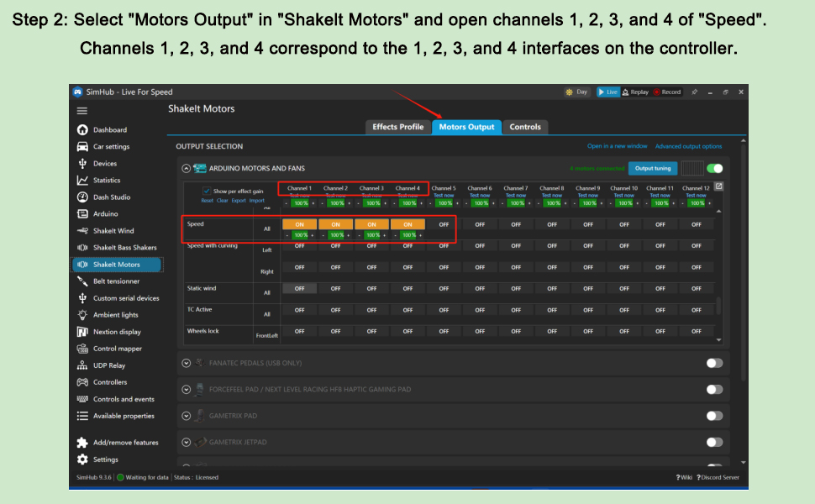
Task: Enable the Gametrix Pad toggle
Action: click(715, 416)
